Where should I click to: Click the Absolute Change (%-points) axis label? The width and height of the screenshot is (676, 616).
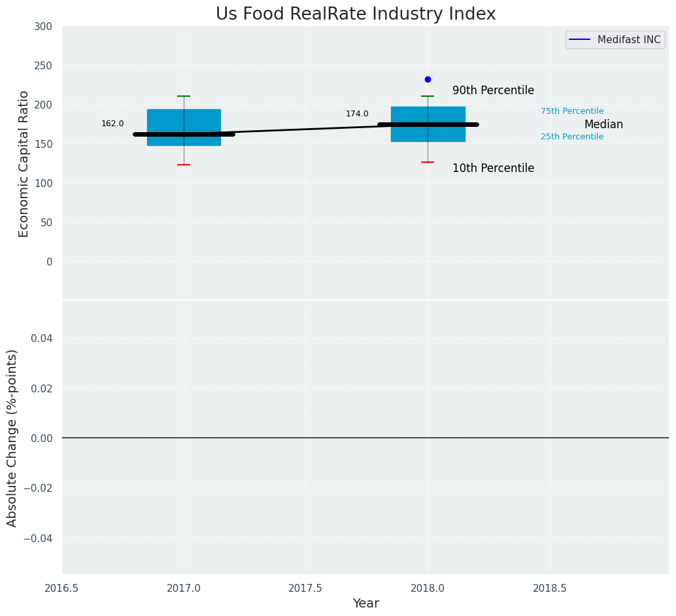[12, 437]
